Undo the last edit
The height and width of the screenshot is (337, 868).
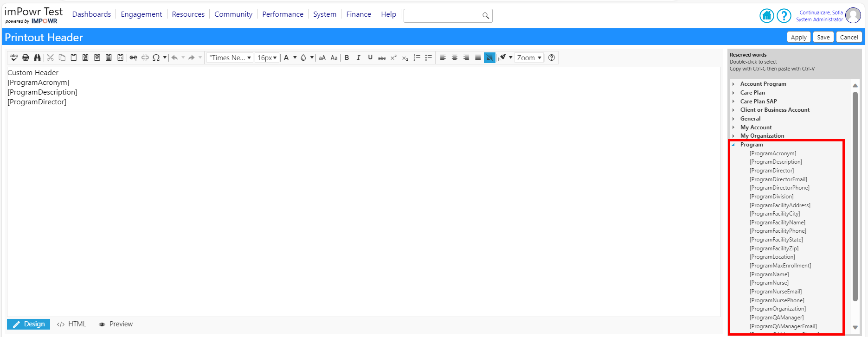(174, 57)
